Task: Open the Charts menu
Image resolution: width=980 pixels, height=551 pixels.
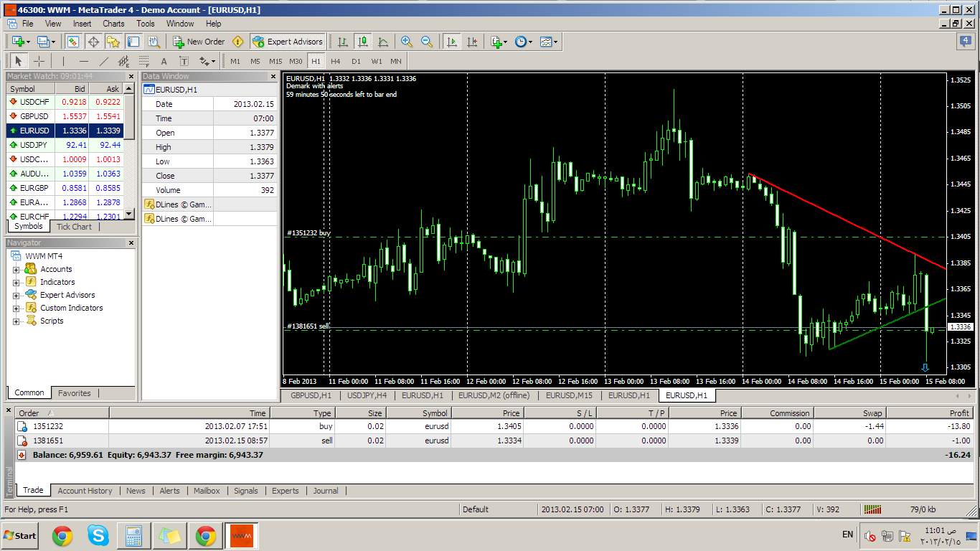Action: [113, 24]
